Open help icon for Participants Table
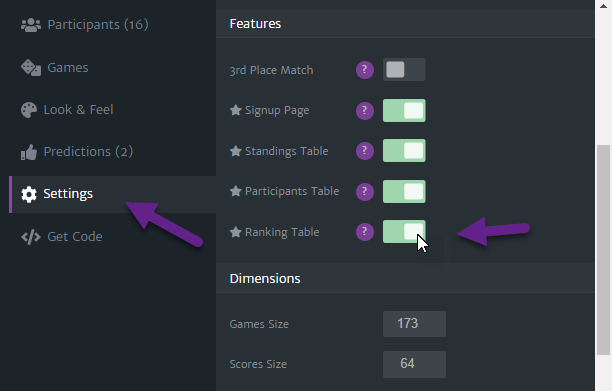 365,191
